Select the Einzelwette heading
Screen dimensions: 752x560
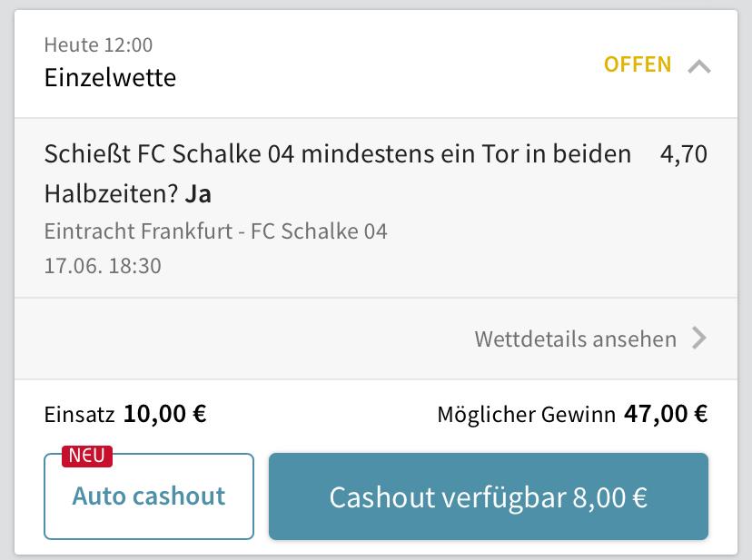pyautogui.click(x=110, y=78)
